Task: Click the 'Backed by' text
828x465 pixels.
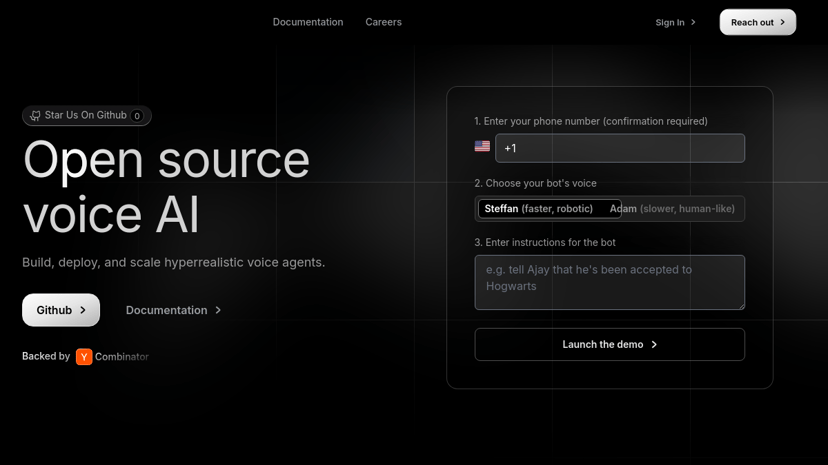Action: pyautogui.click(x=46, y=356)
